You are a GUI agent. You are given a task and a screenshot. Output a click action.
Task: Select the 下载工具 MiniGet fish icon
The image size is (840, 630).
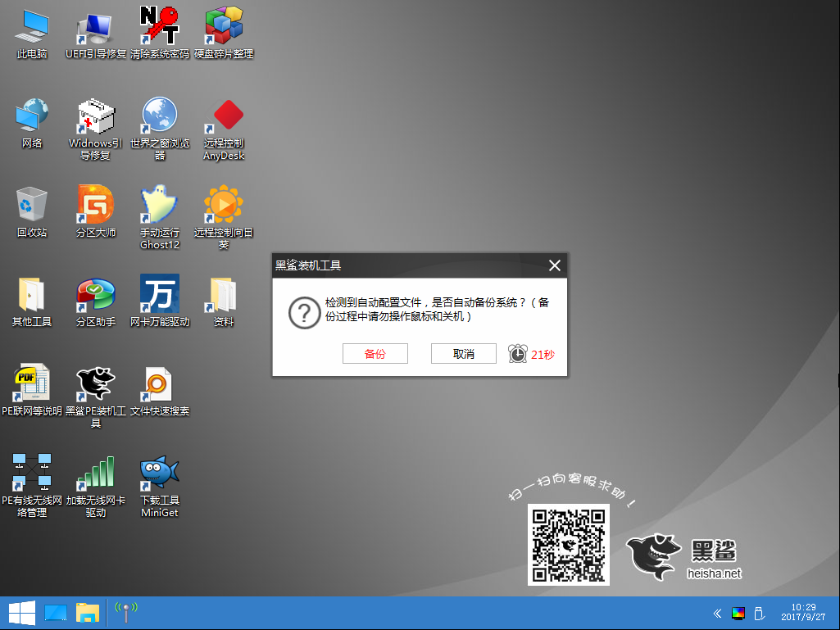pyautogui.click(x=160, y=473)
